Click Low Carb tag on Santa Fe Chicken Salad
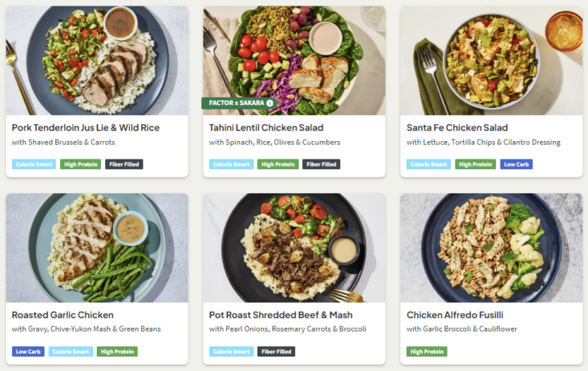 (517, 164)
